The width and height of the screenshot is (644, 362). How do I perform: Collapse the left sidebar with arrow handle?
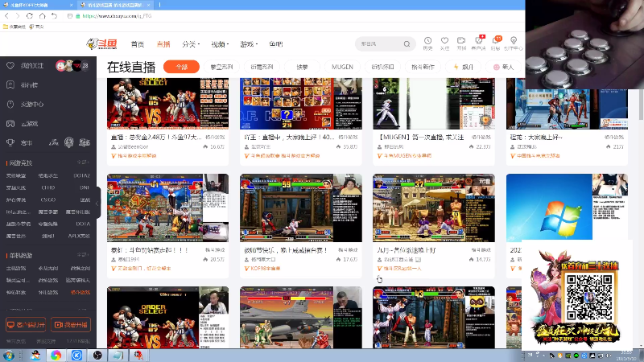tap(97, 204)
